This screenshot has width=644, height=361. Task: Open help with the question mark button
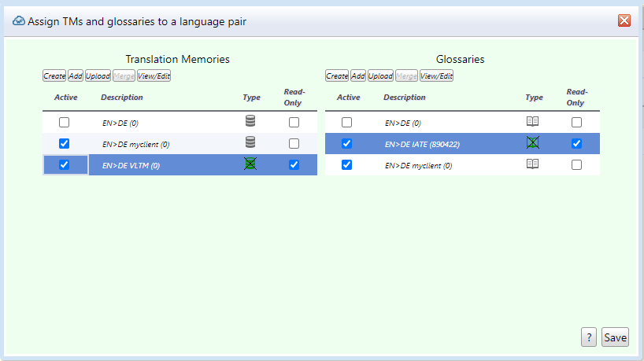click(588, 337)
